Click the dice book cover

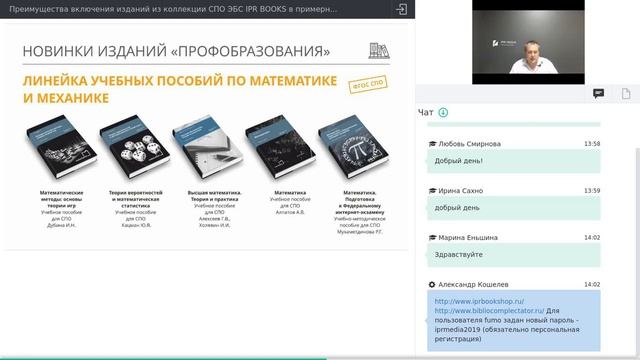(x=135, y=147)
